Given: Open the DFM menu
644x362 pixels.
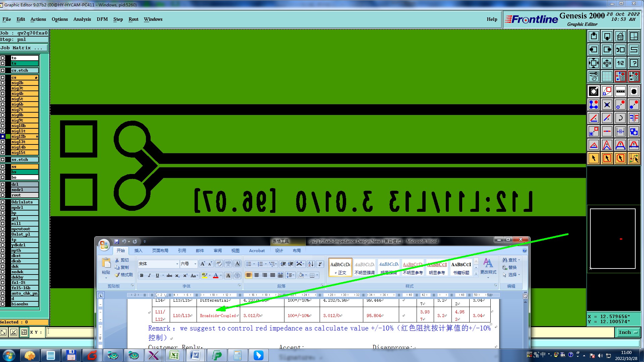Looking at the screenshot, I should (102, 19).
